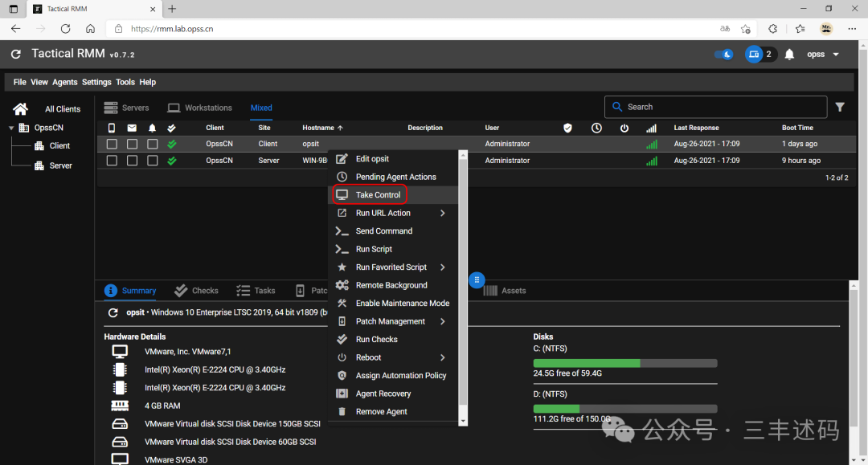
Task: Tick the dashboard alert checkbox for opsit
Action: [x=152, y=144]
